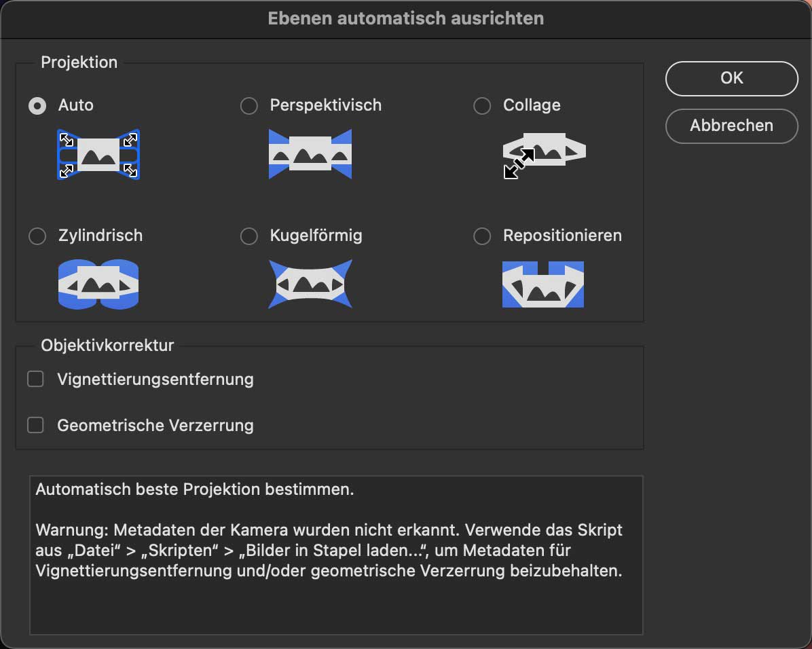
Task: Click the dialog title Ebenen automatisch ausrichten
Action: (x=406, y=18)
